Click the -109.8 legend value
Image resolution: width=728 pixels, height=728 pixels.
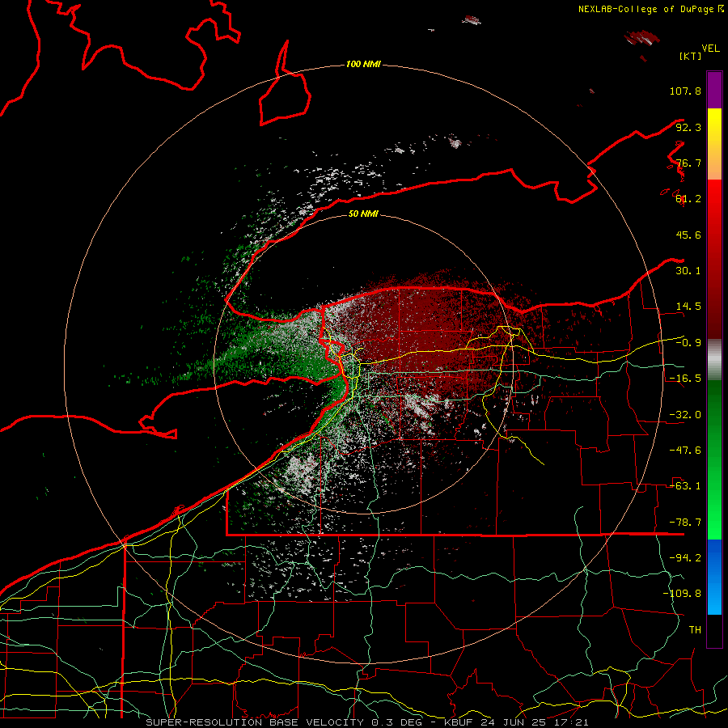(x=682, y=594)
